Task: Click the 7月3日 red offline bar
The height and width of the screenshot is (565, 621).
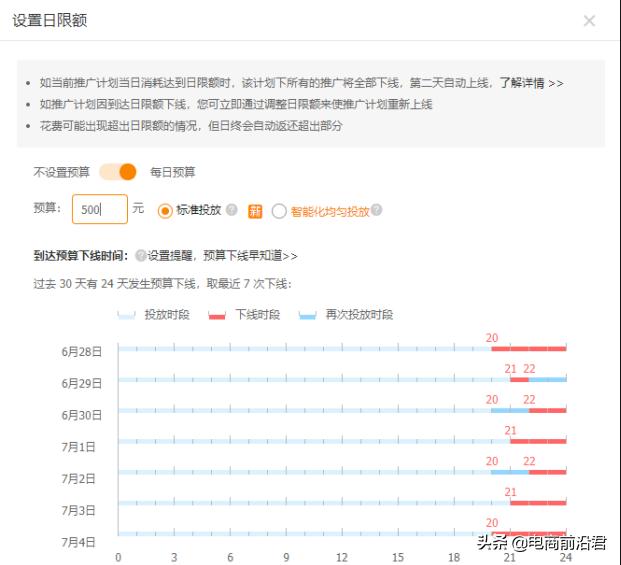Action: [x=538, y=503]
